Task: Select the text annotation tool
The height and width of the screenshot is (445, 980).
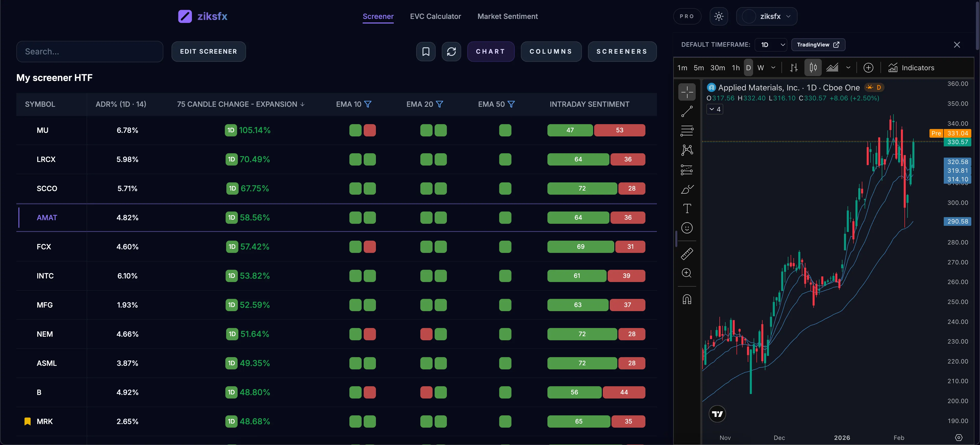Action: coord(687,208)
